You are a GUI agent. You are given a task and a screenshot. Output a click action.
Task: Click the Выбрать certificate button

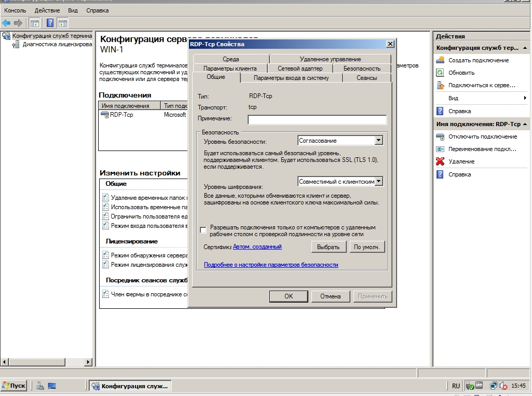(x=328, y=247)
